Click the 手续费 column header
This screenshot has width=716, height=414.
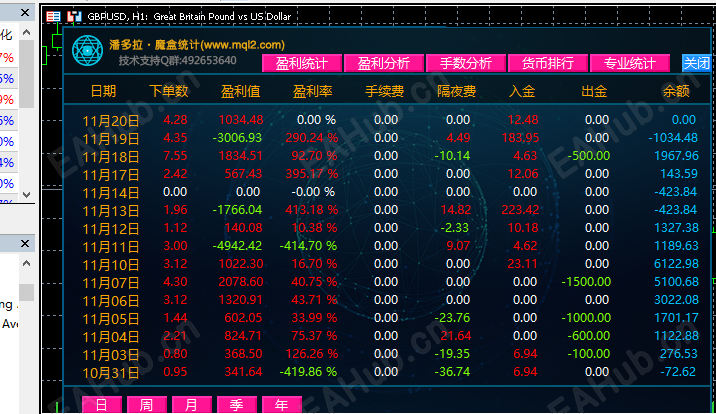tap(384, 91)
